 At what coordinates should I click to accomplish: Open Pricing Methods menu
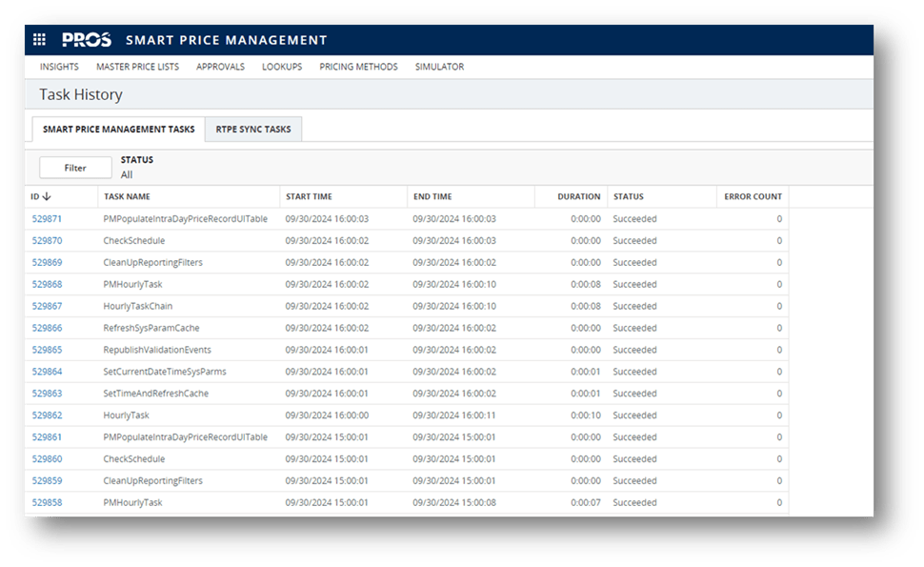(358, 67)
